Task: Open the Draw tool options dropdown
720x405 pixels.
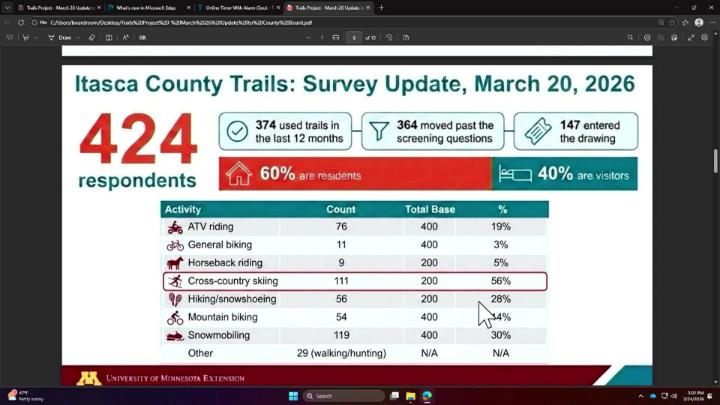Action: point(78,38)
